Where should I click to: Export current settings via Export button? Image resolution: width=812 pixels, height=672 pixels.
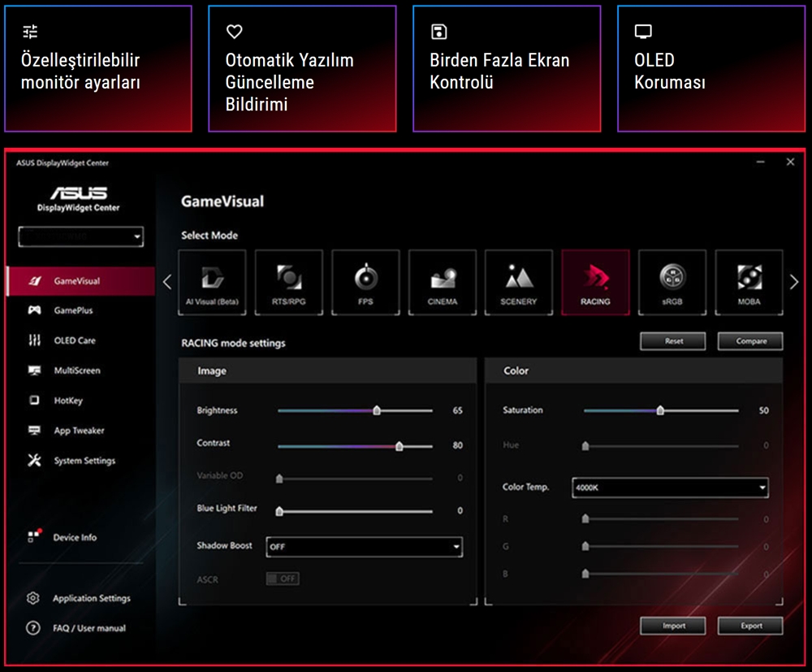coord(749,626)
